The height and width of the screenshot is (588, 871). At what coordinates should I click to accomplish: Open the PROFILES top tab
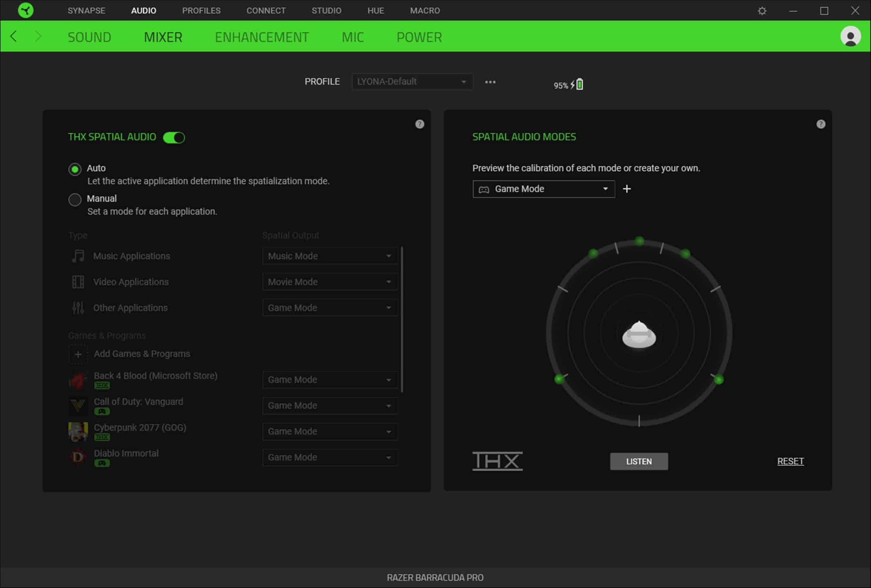(201, 11)
